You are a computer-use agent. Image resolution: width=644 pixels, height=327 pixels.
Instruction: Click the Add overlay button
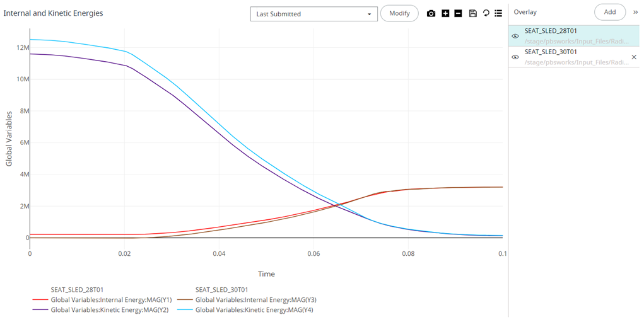pyautogui.click(x=610, y=12)
